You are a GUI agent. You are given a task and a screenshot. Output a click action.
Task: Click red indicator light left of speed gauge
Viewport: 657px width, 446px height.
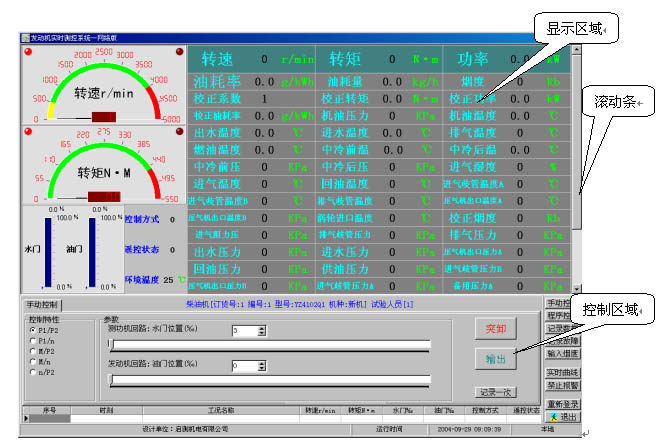pos(27,51)
